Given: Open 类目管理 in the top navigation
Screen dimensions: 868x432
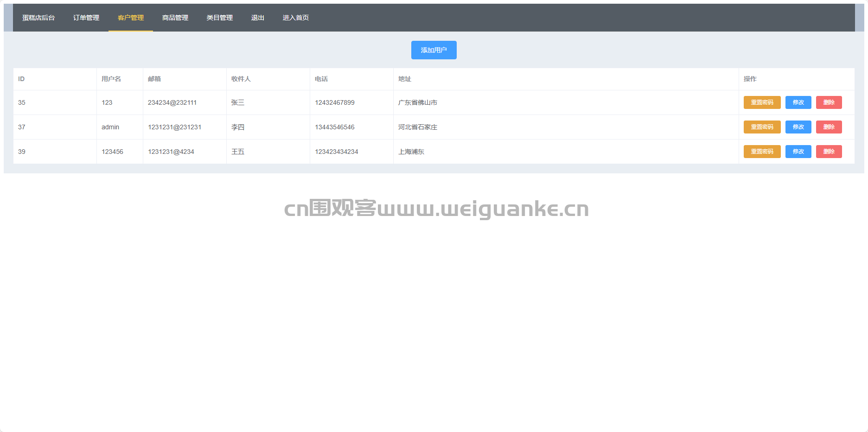Looking at the screenshot, I should point(220,18).
